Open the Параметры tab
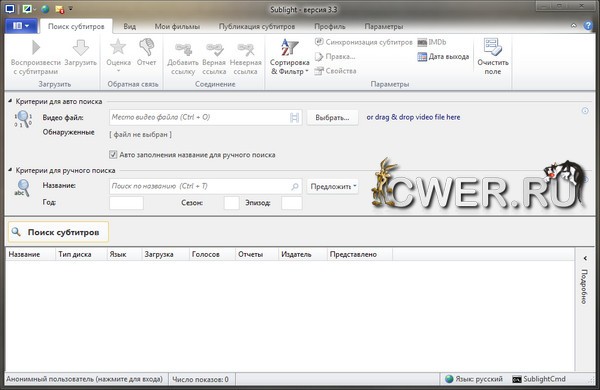This screenshot has width=600, height=390. [383, 26]
